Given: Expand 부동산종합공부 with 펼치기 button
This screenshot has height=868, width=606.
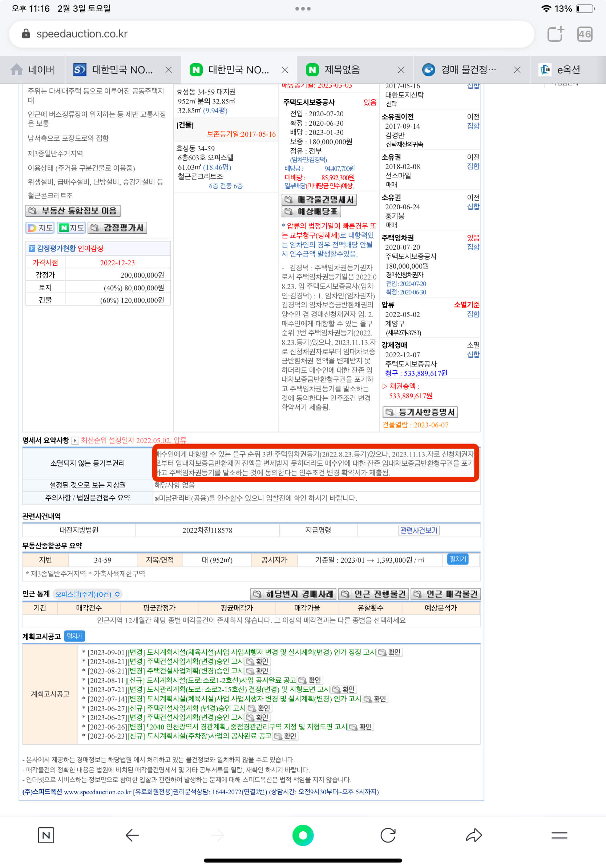Looking at the screenshot, I should tap(457, 559).
